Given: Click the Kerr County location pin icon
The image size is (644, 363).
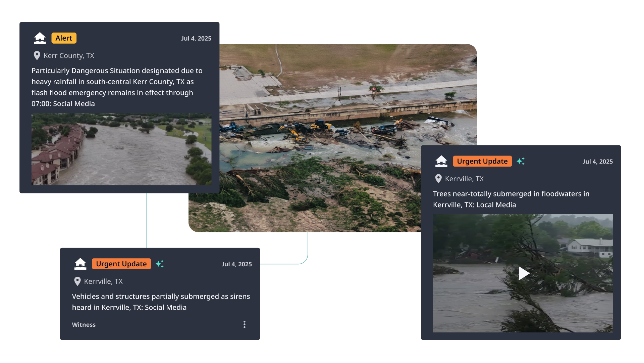Looking at the screenshot, I should click(37, 56).
